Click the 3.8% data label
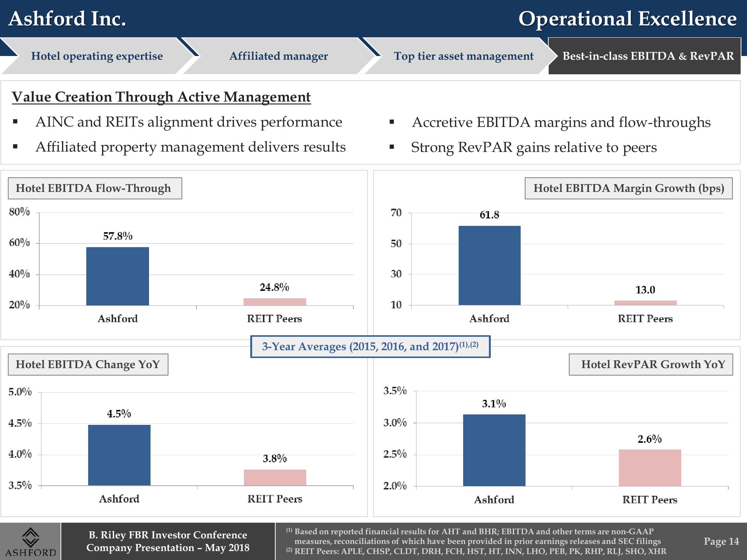This screenshot has height=560, width=747. pos(275,458)
